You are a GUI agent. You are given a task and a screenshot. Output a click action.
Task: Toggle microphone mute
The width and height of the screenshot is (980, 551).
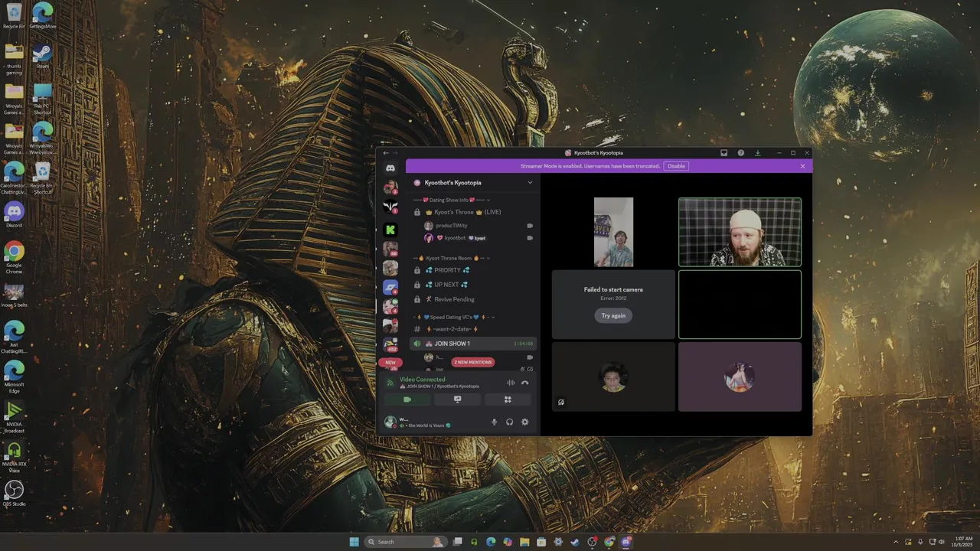(x=494, y=422)
